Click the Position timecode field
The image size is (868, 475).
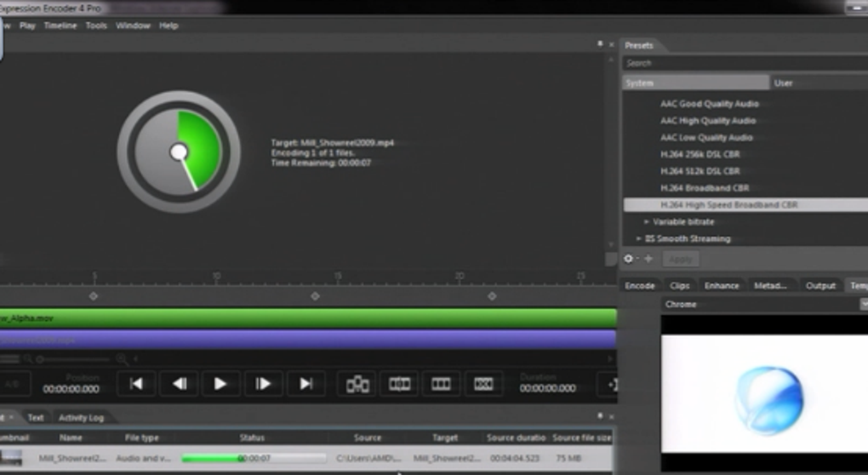71,389
